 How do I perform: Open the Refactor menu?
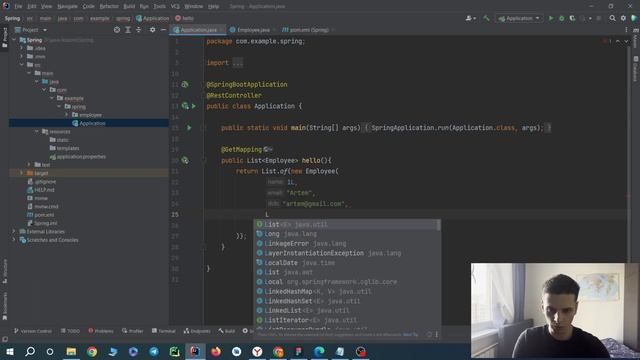109,7
